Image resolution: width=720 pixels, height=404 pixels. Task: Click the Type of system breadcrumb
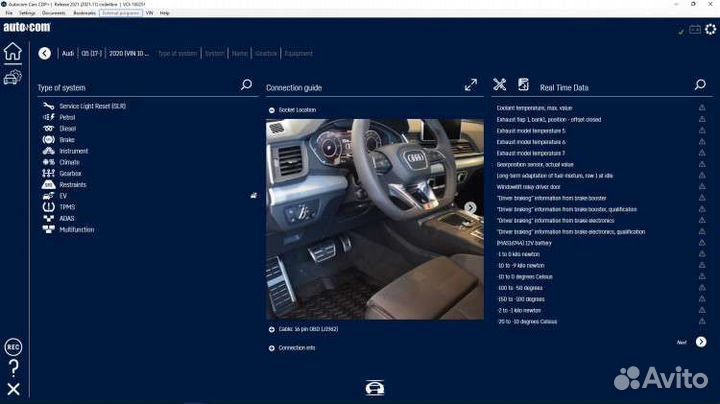pos(178,53)
